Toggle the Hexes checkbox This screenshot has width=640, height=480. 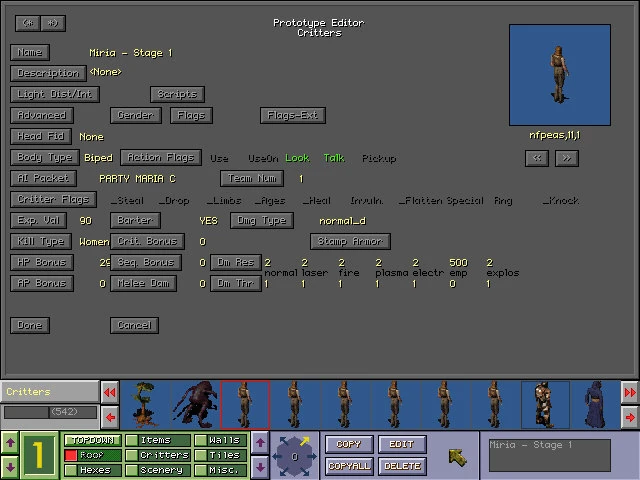71,470
